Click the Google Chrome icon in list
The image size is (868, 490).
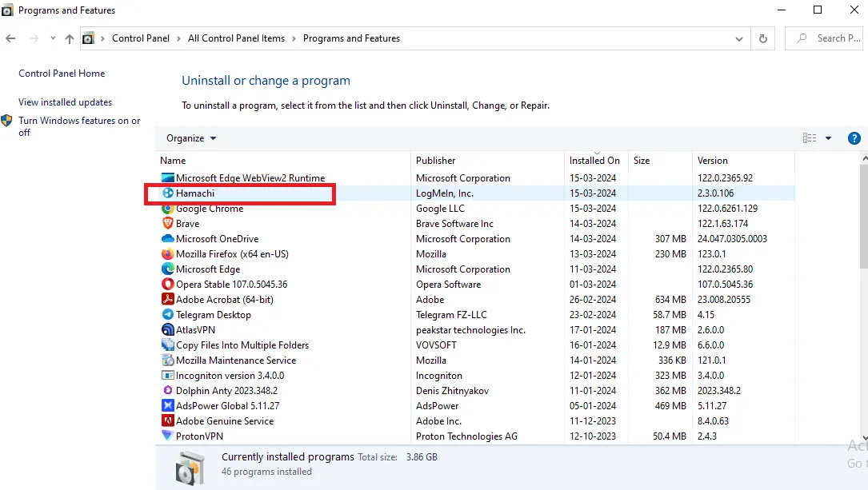(x=167, y=209)
